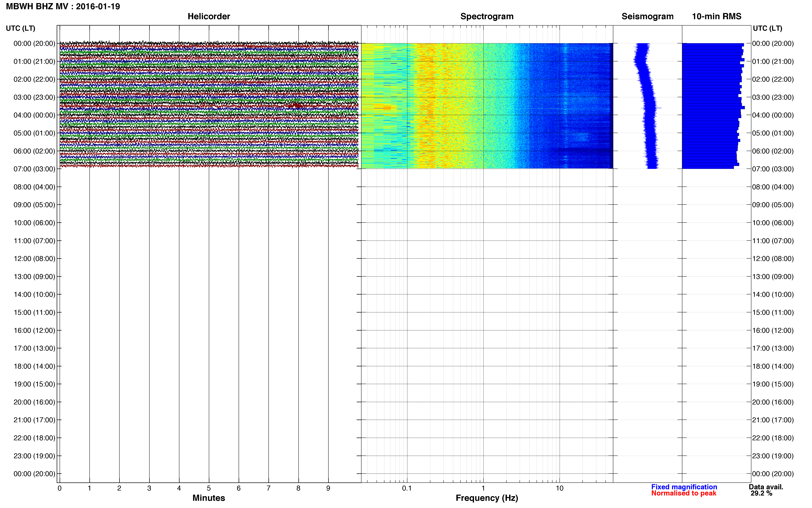This screenshot has width=812, height=508.
Task: Click the left 07:00 (03:00) time label
Action: 34,169
